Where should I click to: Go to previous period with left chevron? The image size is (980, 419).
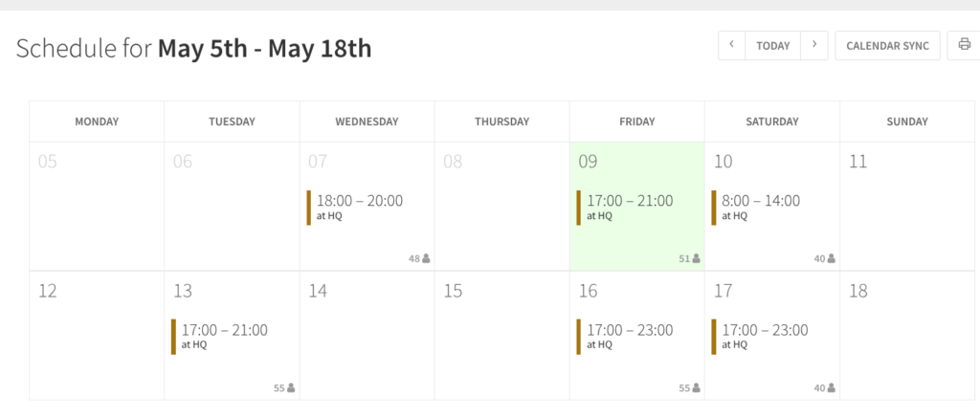732,46
